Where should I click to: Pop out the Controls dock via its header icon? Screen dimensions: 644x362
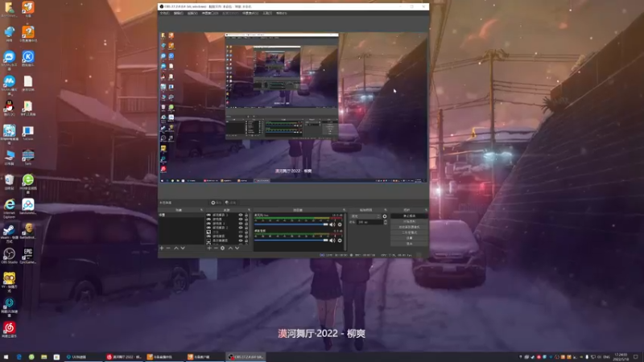(426, 210)
